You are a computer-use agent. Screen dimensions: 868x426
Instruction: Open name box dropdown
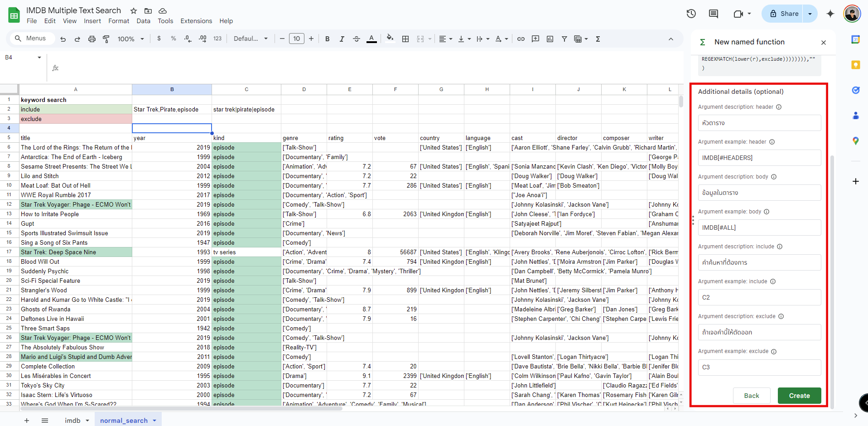point(39,58)
